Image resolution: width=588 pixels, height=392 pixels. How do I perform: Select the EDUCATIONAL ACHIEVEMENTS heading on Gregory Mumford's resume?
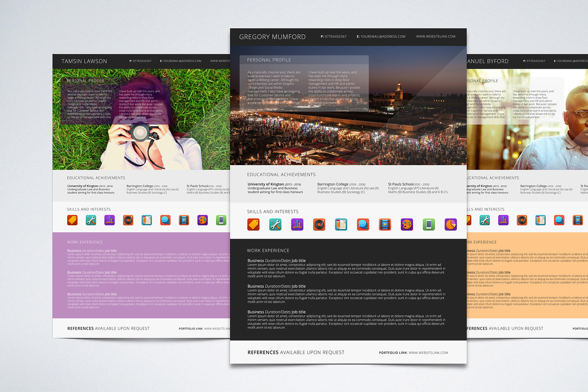coord(281,174)
